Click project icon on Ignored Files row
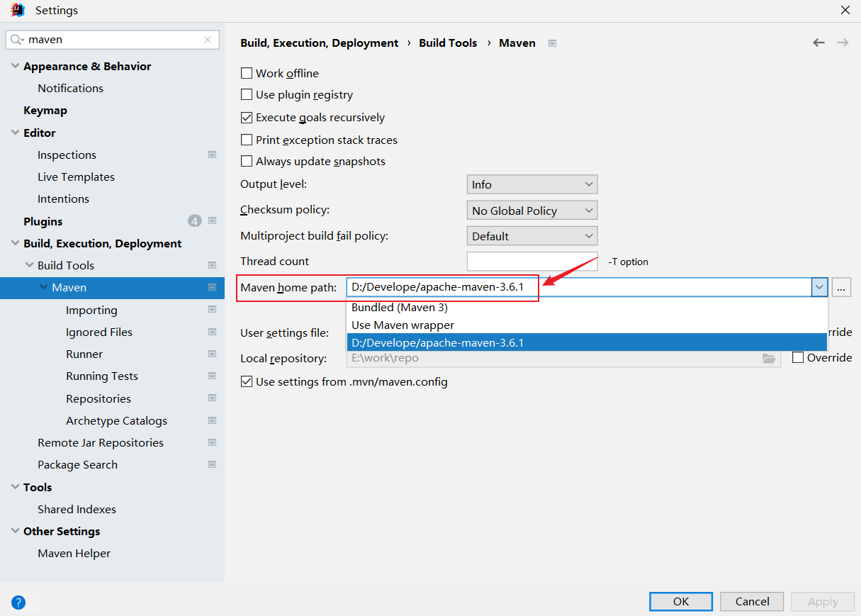 coord(212,332)
